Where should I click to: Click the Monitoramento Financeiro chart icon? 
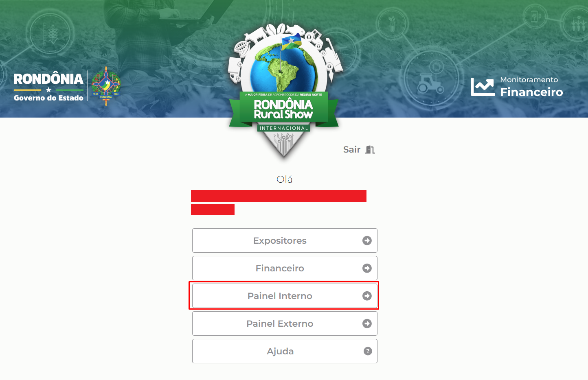tap(483, 87)
